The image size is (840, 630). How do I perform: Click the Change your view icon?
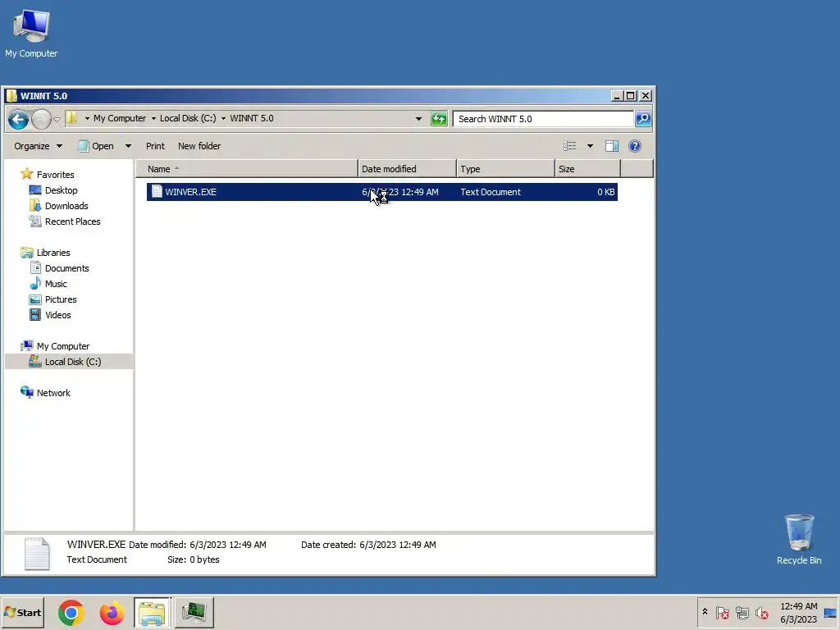click(569, 146)
